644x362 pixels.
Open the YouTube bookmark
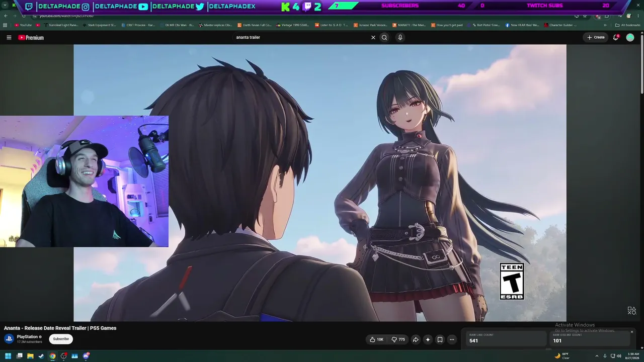23,25
